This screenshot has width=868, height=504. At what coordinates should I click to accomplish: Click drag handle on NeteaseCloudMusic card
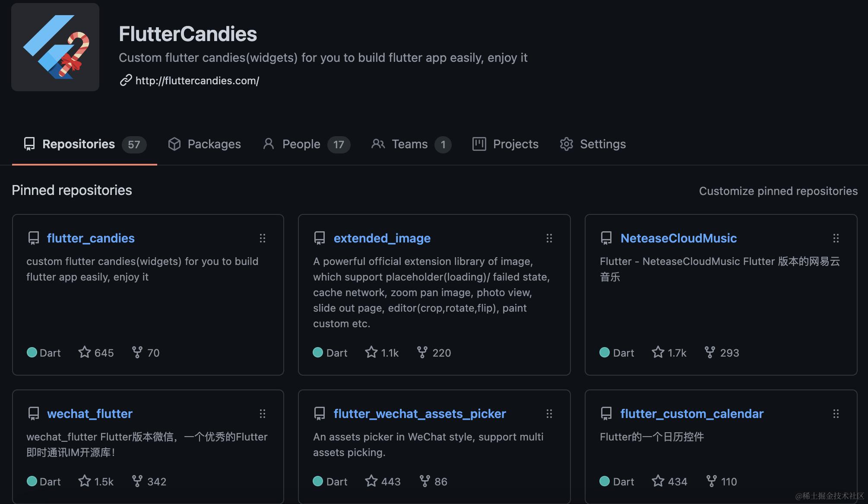tap(836, 238)
